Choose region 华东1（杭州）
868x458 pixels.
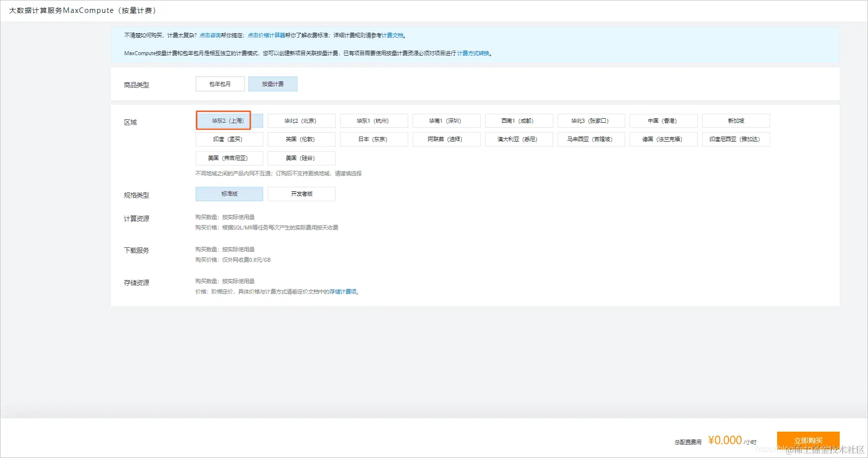coord(374,121)
